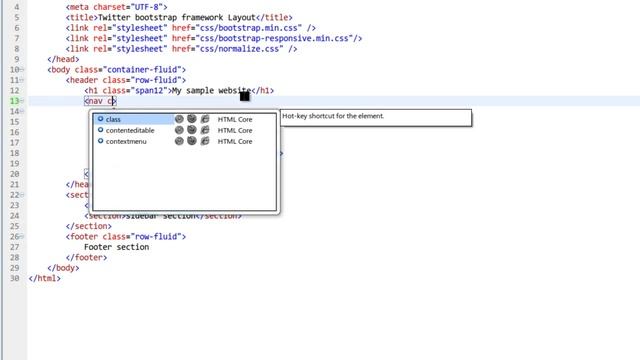Collapse the header fold at line 11
The height and width of the screenshot is (360, 640).
click(x=22, y=80)
